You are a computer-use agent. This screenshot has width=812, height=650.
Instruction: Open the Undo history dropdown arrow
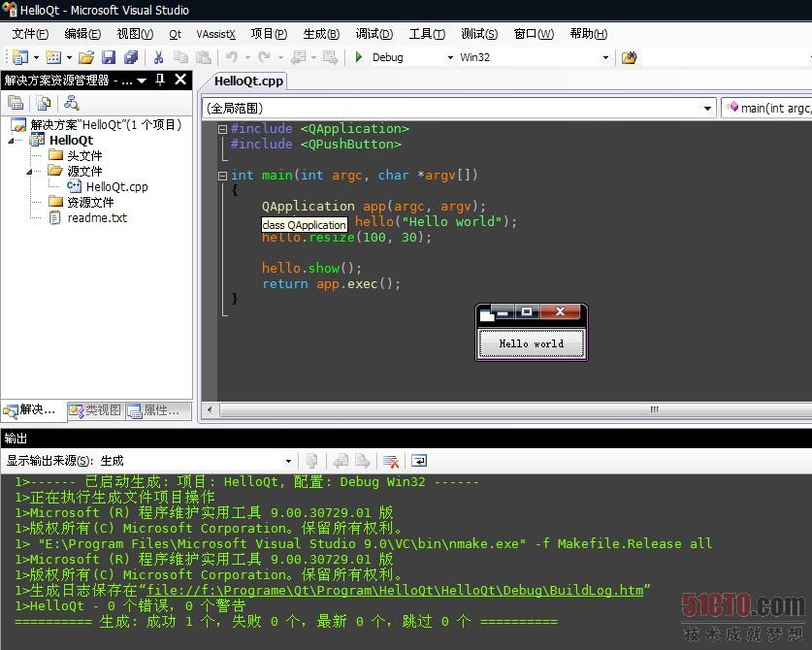pos(247,57)
